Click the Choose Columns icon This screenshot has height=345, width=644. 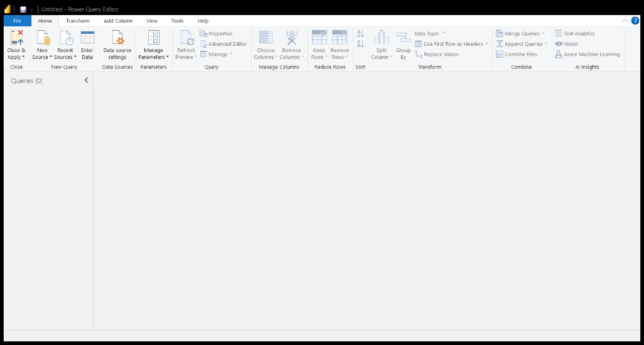pos(266,38)
